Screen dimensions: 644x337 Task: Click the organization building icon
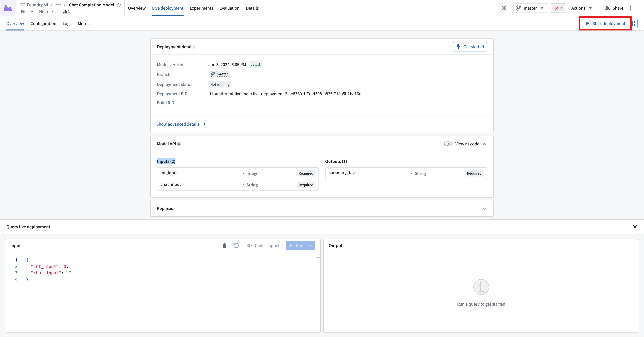65,12
